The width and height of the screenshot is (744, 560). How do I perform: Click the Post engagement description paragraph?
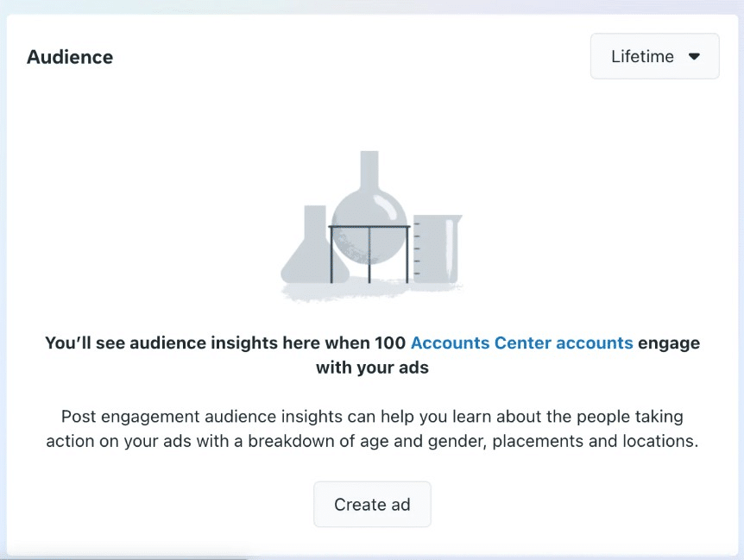(x=372, y=429)
